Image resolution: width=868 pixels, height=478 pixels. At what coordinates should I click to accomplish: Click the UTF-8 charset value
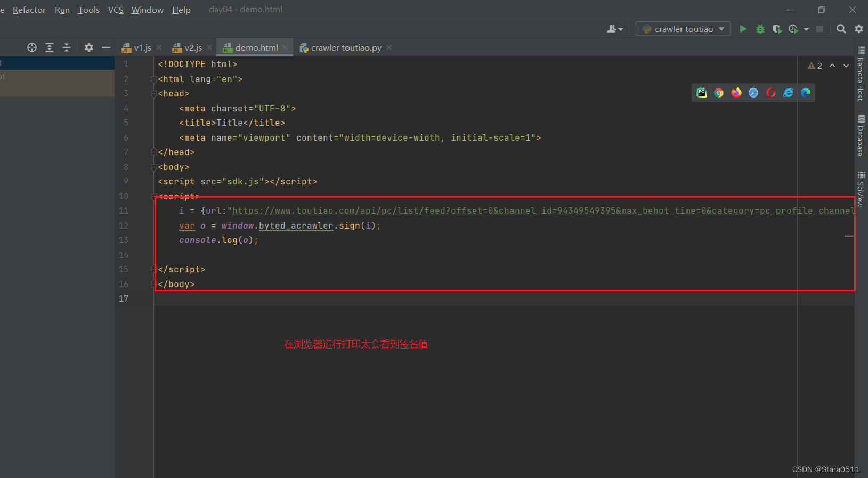click(x=272, y=109)
